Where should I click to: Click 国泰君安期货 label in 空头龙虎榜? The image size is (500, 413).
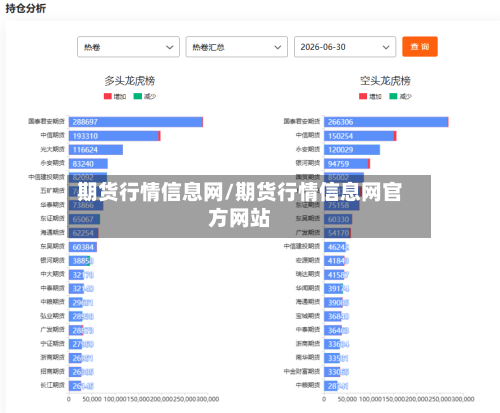[302, 121]
